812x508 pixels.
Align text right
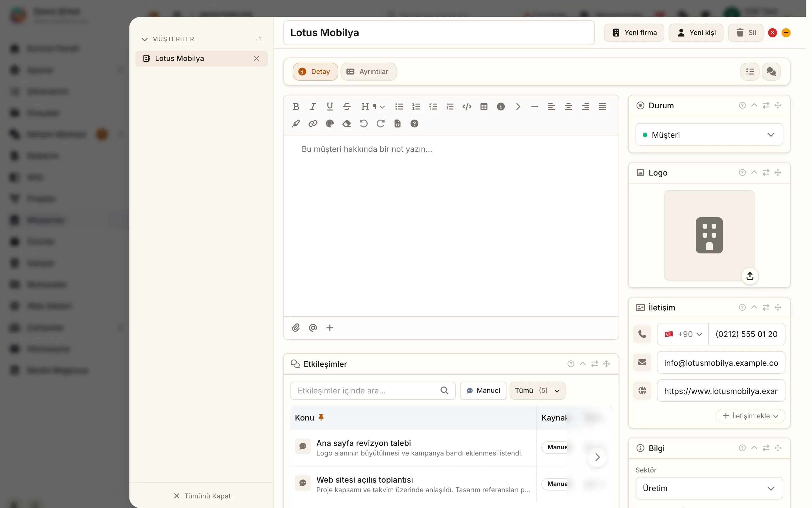585,106
